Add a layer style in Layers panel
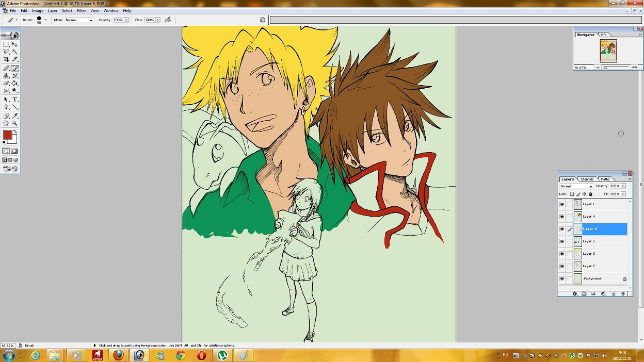The image size is (644, 362). tap(574, 293)
